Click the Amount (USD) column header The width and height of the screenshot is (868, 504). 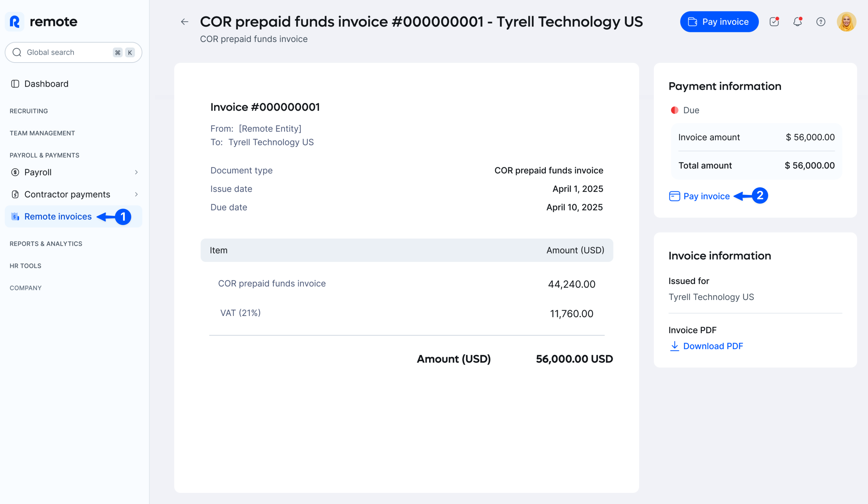click(x=575, y=250)
